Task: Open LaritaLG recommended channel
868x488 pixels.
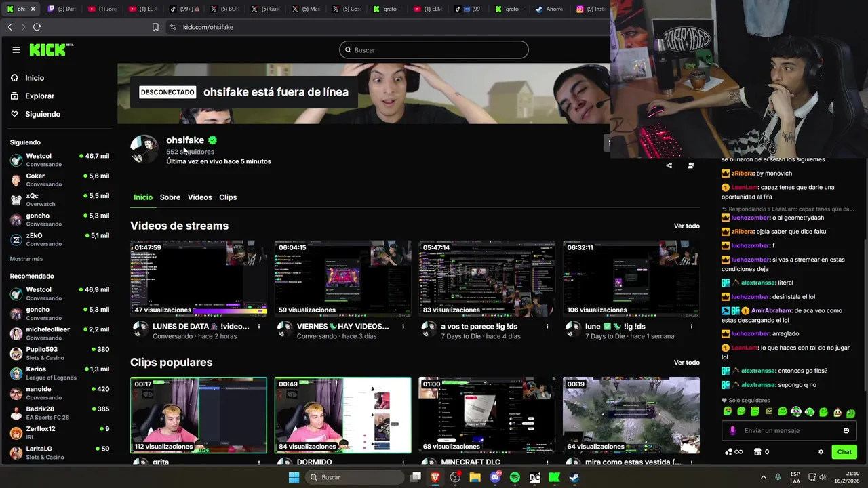Action: pos(59,452)
